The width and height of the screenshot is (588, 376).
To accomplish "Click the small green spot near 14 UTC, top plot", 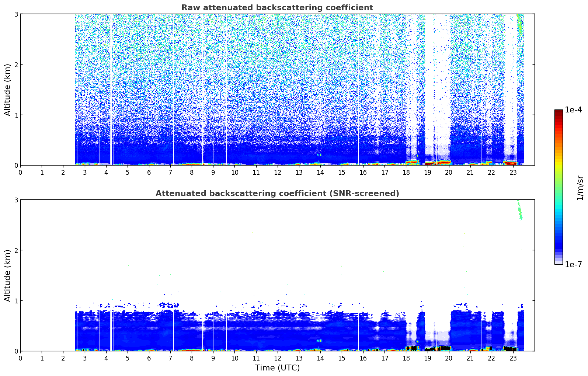I will pos(319,155).
